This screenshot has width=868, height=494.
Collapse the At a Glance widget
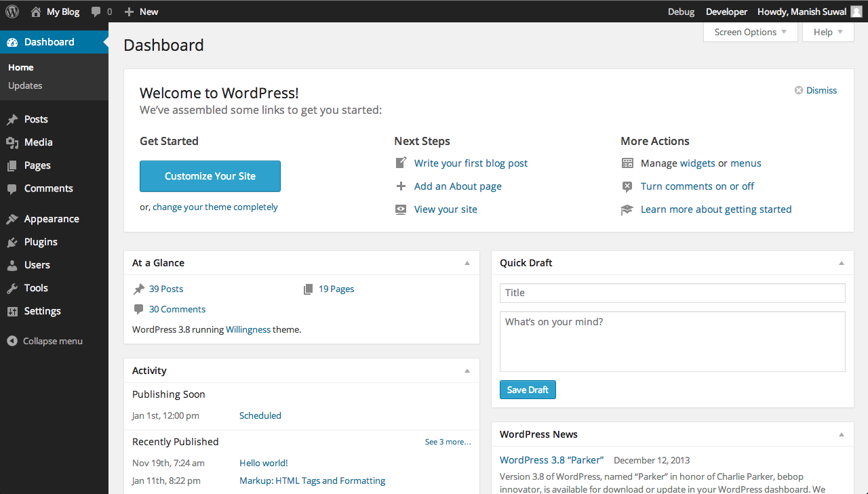pyautogui.click(x=467, y=263)
